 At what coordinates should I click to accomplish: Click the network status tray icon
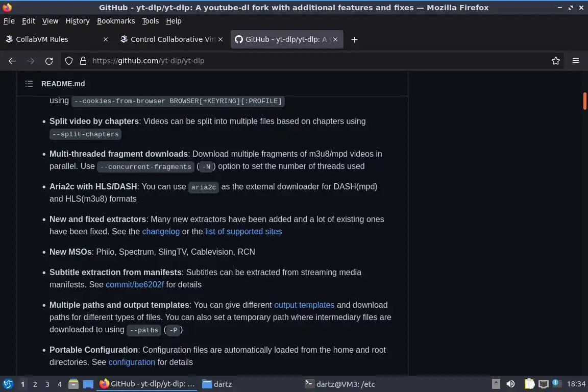(544, 384)
